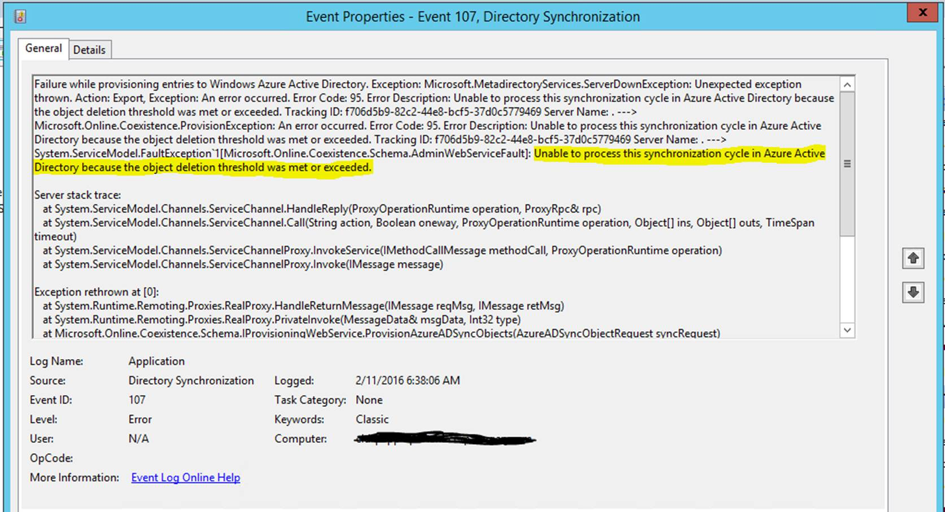Switch to the Details tab

(x=89, y=50)
